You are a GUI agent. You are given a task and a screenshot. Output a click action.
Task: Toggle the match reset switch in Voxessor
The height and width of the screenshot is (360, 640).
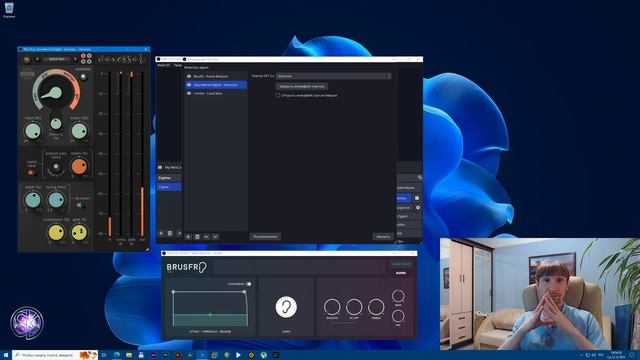(x=31, y=173)
